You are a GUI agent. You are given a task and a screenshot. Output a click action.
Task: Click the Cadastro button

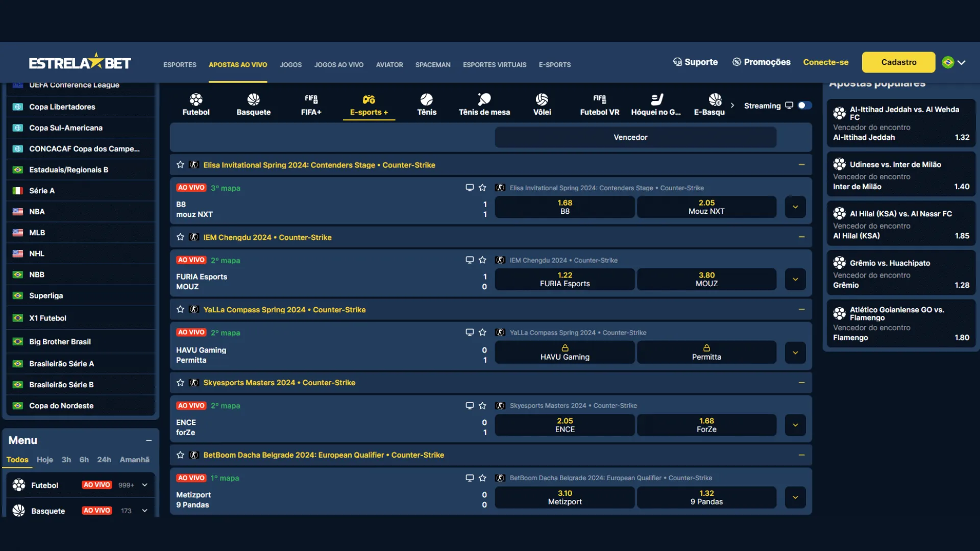pyautogui.click(x=898, y=62)
